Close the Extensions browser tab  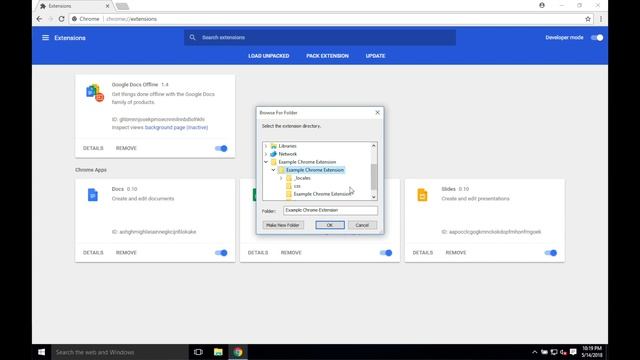(x=107, y=6)
